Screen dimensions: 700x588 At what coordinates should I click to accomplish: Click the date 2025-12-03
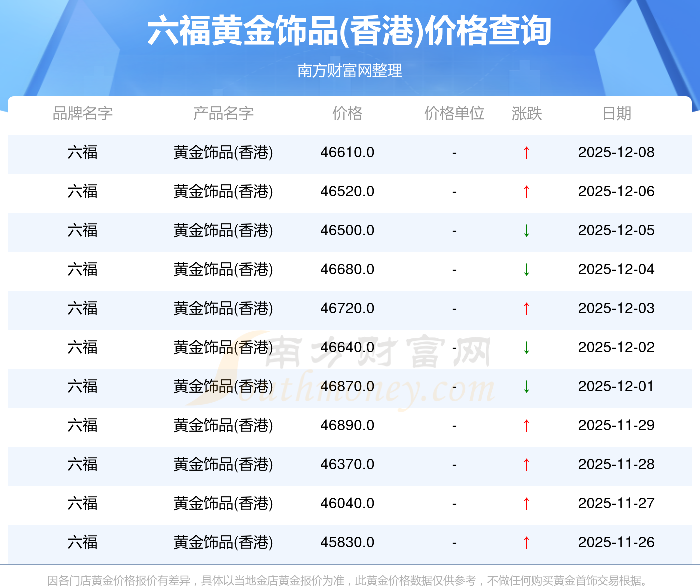point(616,308)
